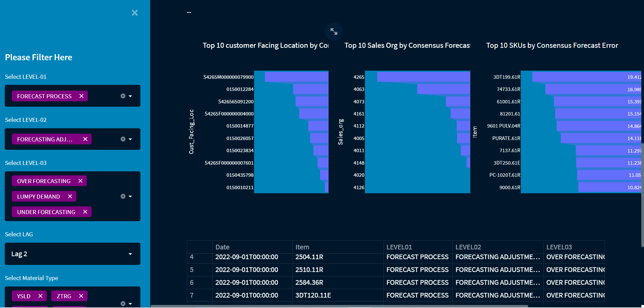Viewport: 644px width, 308px height.
Task: Click the 0150012284 location bar
Action: point(311,89)
